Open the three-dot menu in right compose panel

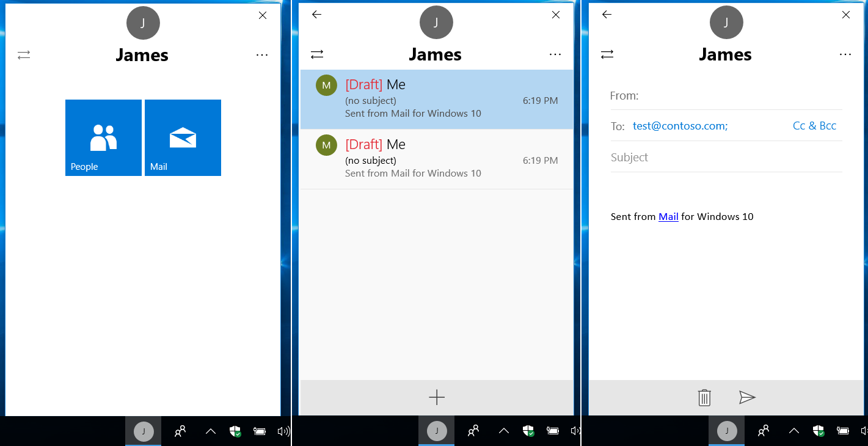point(845,54)
